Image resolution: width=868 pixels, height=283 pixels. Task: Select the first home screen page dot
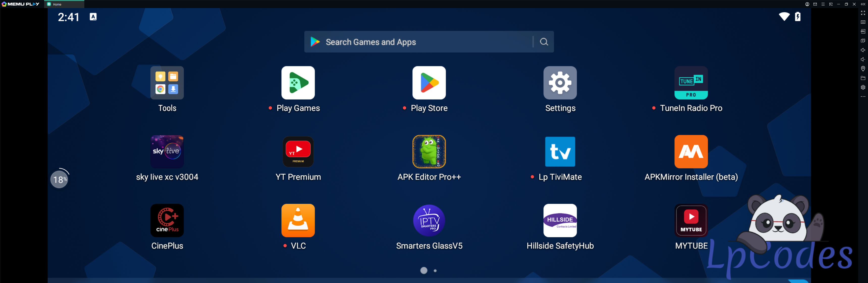424,271
